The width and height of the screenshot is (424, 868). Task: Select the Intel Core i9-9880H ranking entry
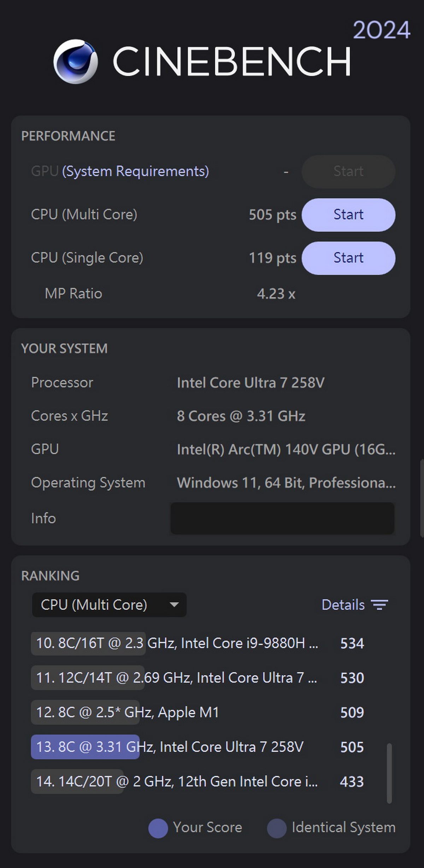coord(177,643)
